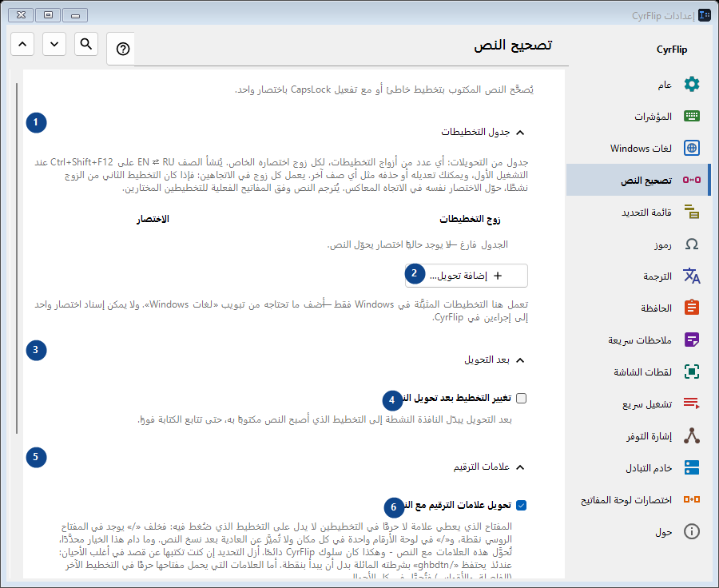The image size is (719, 588).
Task: Click the General gear icon in sidebar
Action: coord(692,85)
